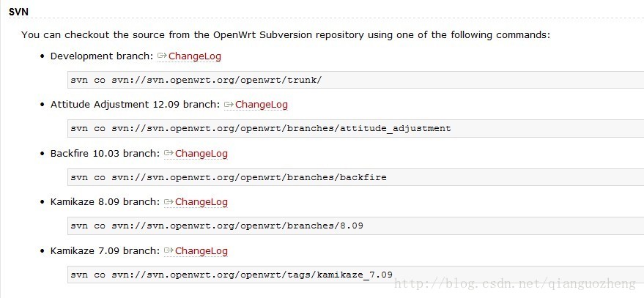Click the kamikaze_7.09 tags command box

tap(355, 274)
